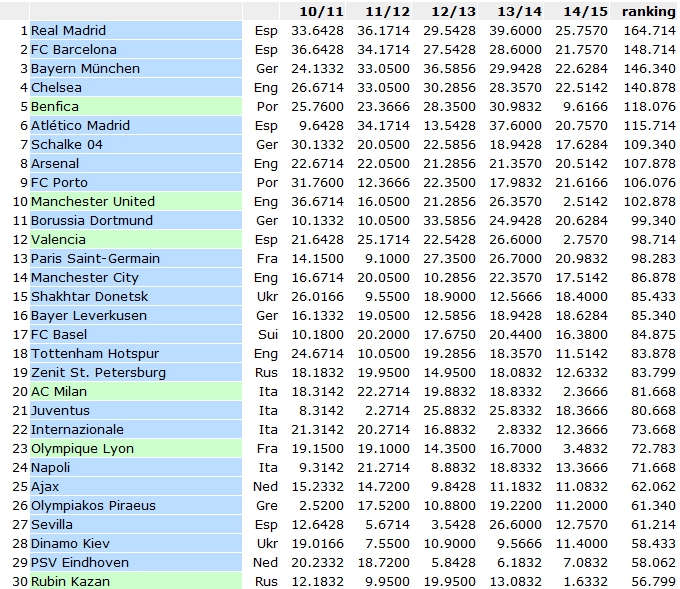Select Bayern München in the club list

coord(85,68)
